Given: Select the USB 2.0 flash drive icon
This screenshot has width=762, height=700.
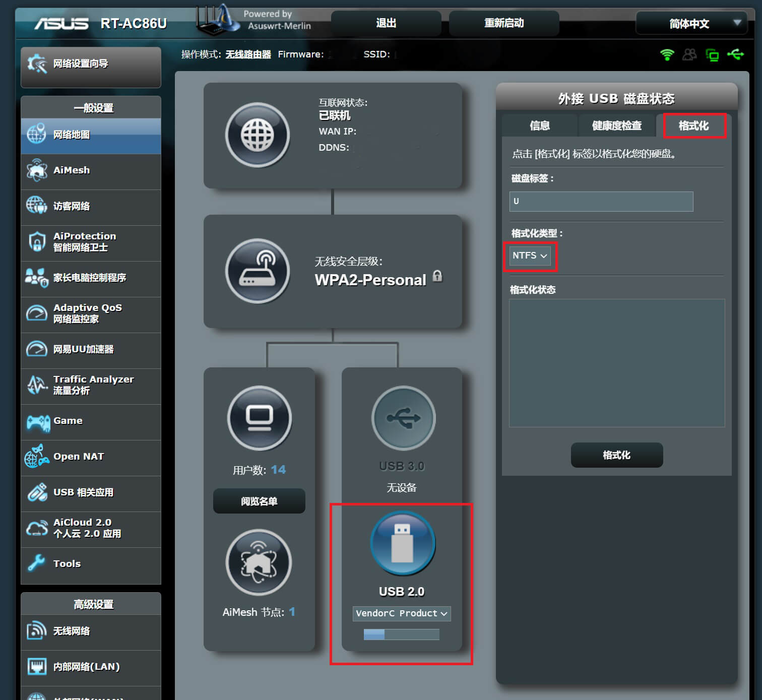Looking at the screenshot, I should click(x=402, y=543).
